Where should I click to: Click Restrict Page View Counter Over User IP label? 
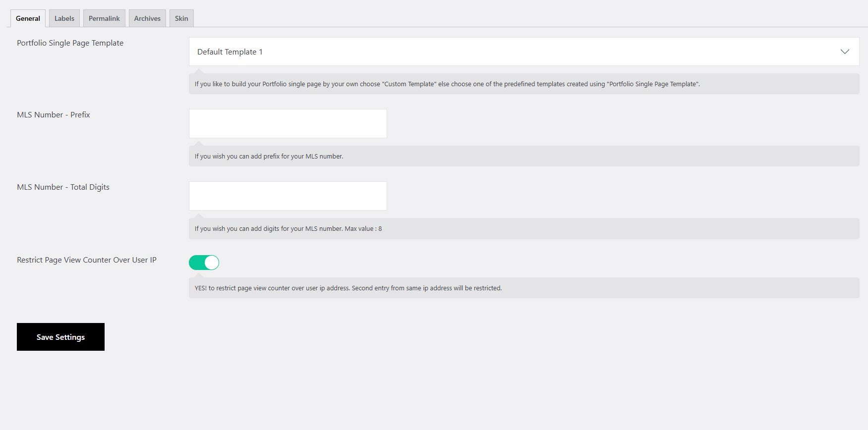pyautogui.click(x=87, y=260)
